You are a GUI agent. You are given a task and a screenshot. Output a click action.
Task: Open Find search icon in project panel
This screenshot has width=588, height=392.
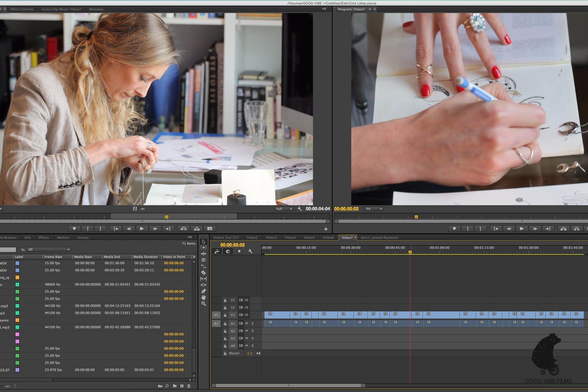167,386
